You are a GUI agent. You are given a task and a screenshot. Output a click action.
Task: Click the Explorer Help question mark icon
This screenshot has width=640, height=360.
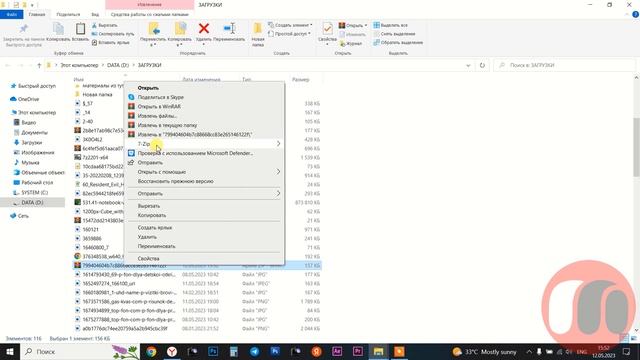(x=636, y=14)
